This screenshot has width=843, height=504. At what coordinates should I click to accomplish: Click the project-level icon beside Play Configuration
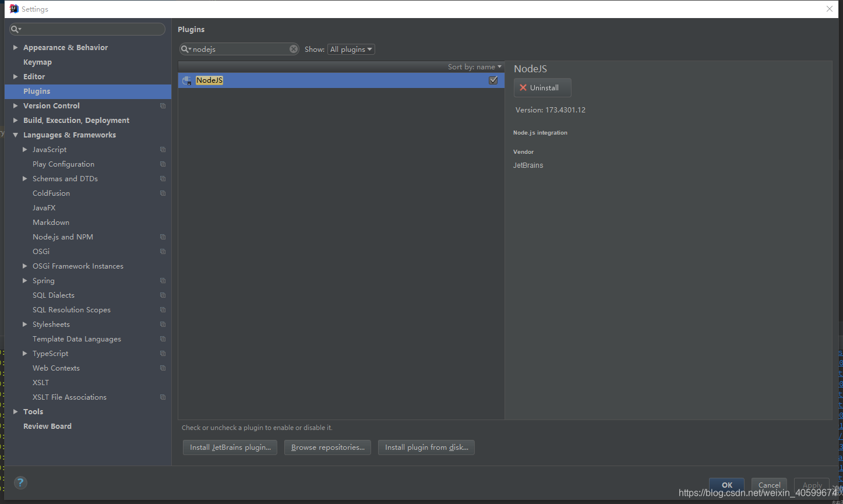pos(163,164)
